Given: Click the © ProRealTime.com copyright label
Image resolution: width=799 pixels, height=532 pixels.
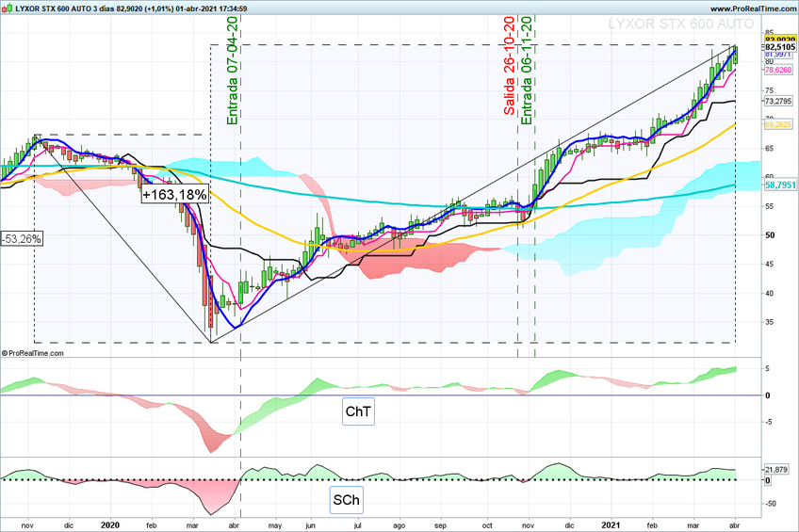Looking at the screenshot, I should click(33, 353).
